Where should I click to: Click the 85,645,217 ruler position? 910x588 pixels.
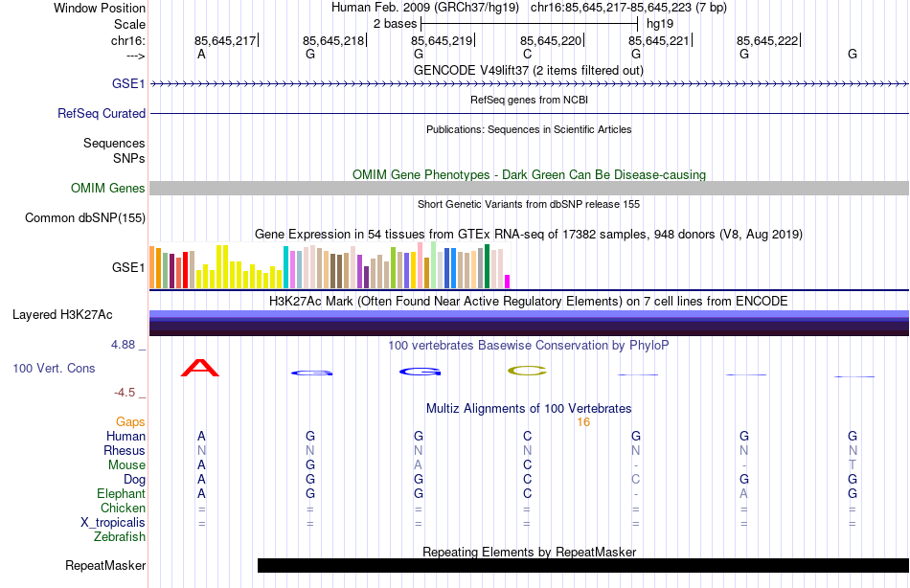pyautogui.click(x=225, y=40)
